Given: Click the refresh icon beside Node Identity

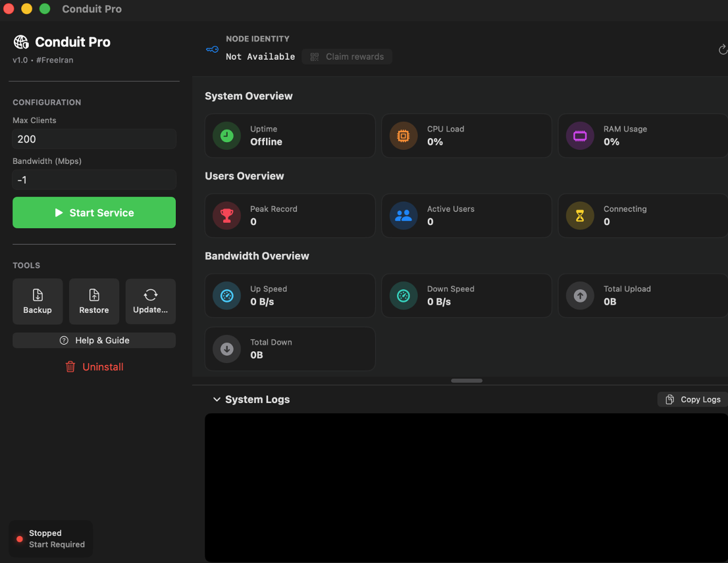Looking at the screenshot, I should pyautogui.click(x=722, y=50).
